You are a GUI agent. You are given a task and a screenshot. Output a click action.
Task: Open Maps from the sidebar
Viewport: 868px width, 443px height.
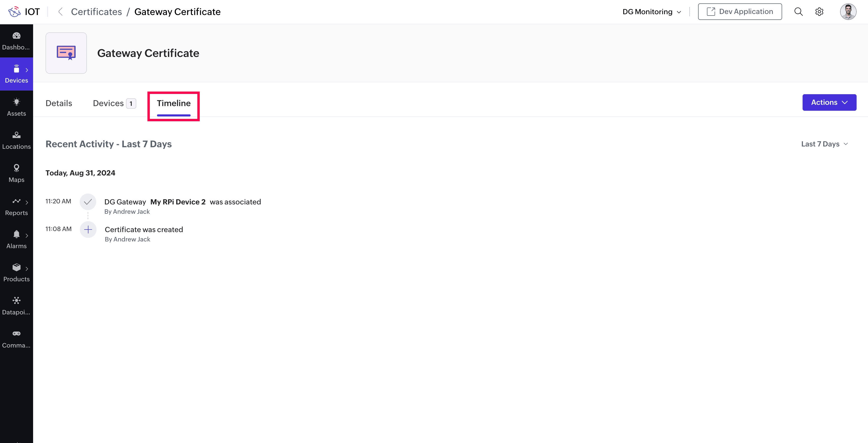(16, 173)
